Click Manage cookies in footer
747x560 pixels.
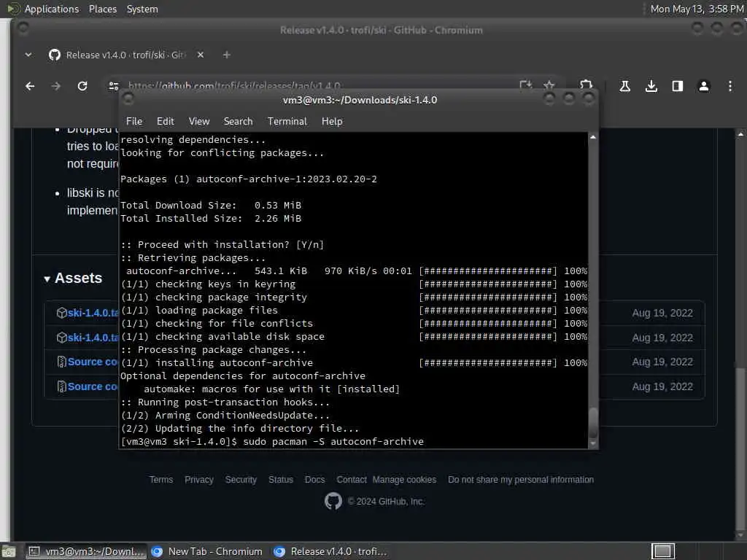[404, 480]
